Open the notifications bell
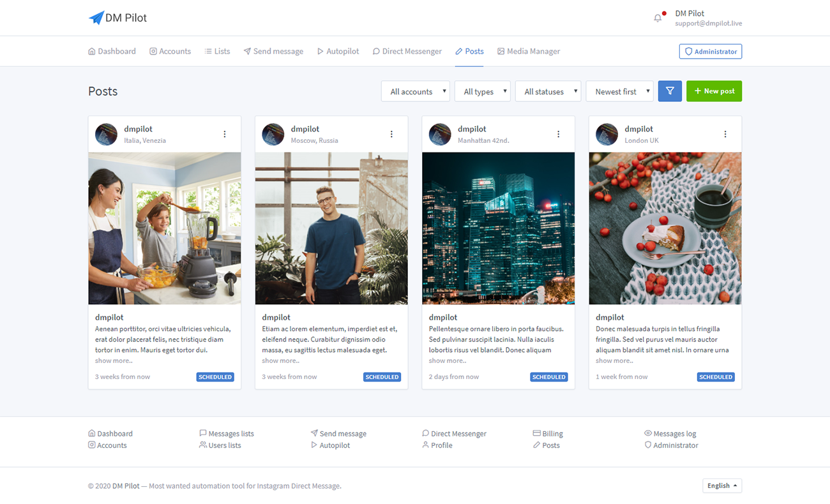830x504 pixels. click(x=658, y=18)
